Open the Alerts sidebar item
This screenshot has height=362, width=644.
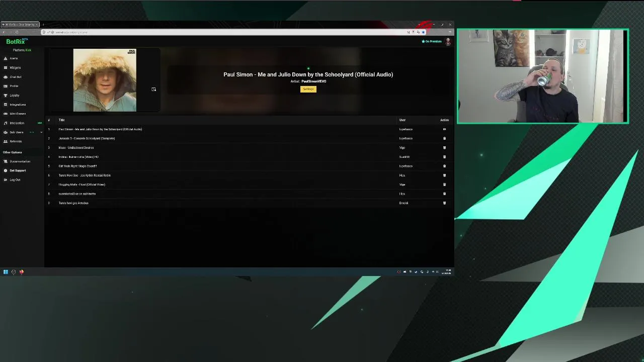(14, 58)
